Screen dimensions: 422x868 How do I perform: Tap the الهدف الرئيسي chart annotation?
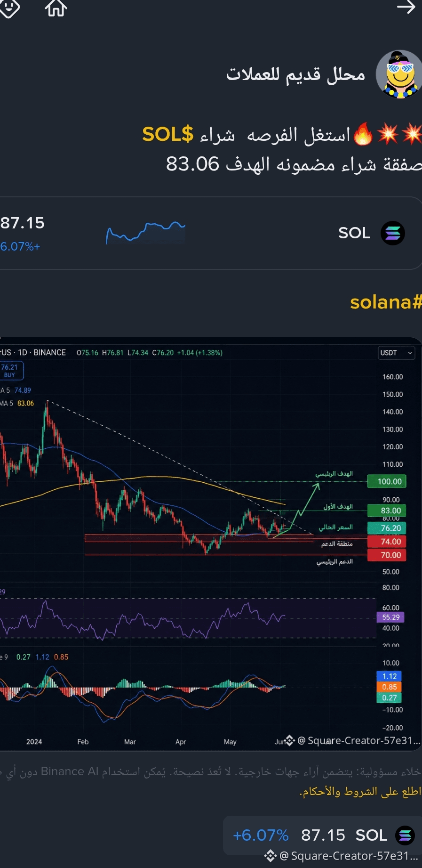pos(334,473)
